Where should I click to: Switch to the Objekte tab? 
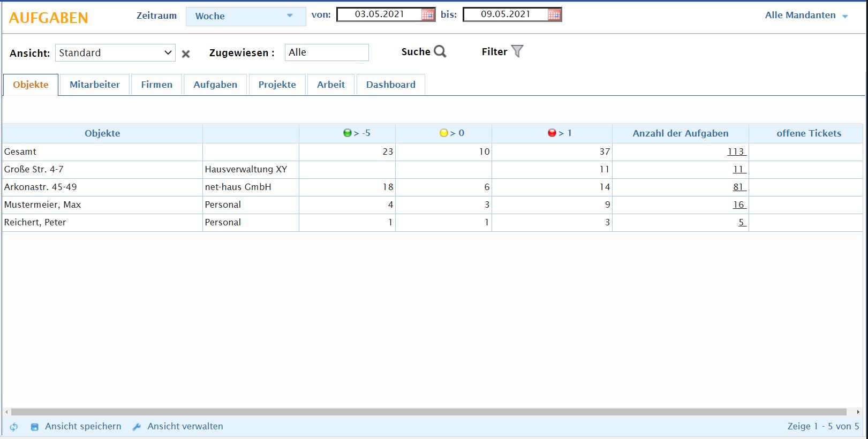(31, 85)
